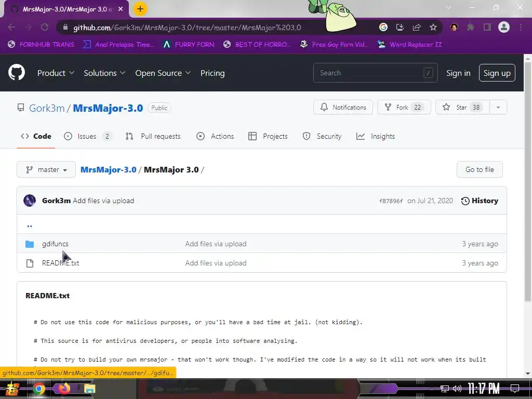The height and width of the screenshot is (399, 532).
Task: Go up via the parent directory dots
Action: coord(30,225)
